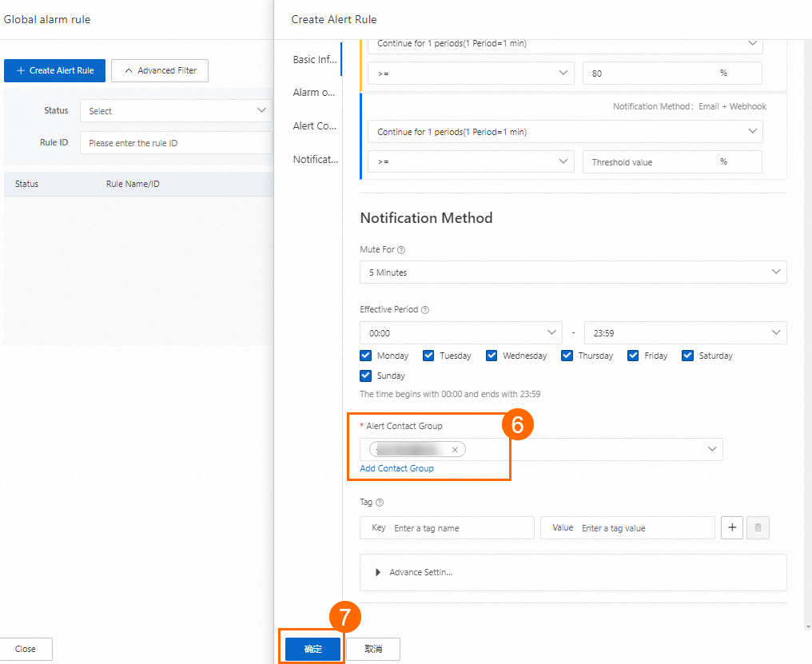Toggle the Monday checkbox
The width and height of the screenshot is (812, 664).
click(365, 356)
